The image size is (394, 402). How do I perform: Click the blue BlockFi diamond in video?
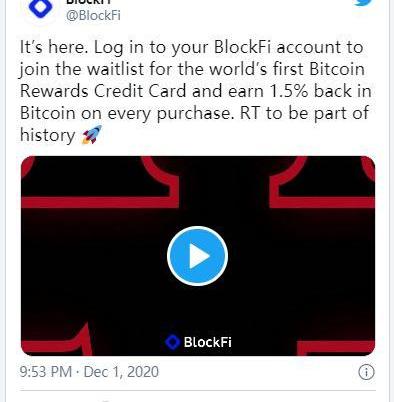(x=173, y=342)
